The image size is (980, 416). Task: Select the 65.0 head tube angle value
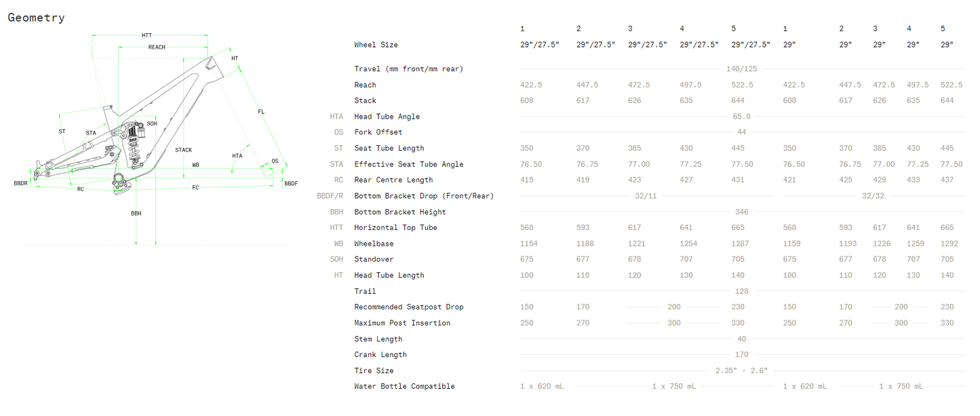point(741,117)
